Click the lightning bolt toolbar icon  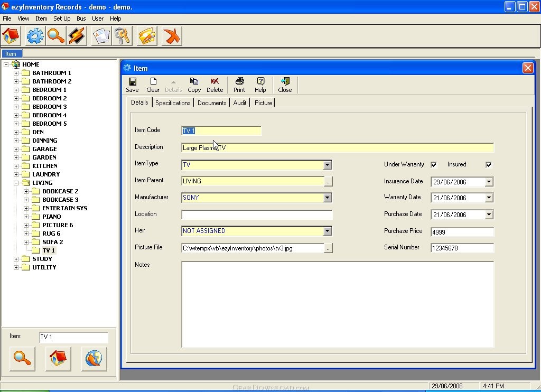tap(77, 36)
